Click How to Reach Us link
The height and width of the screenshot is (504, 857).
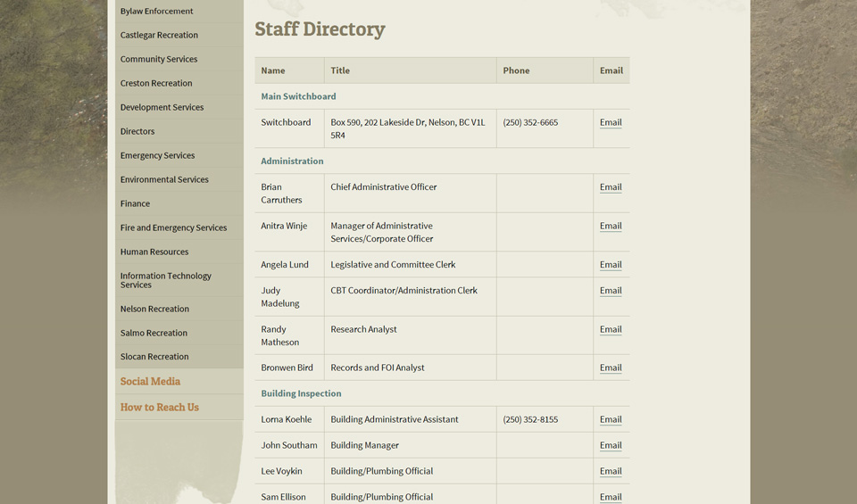pyautogui.click(x=160, y=408)
